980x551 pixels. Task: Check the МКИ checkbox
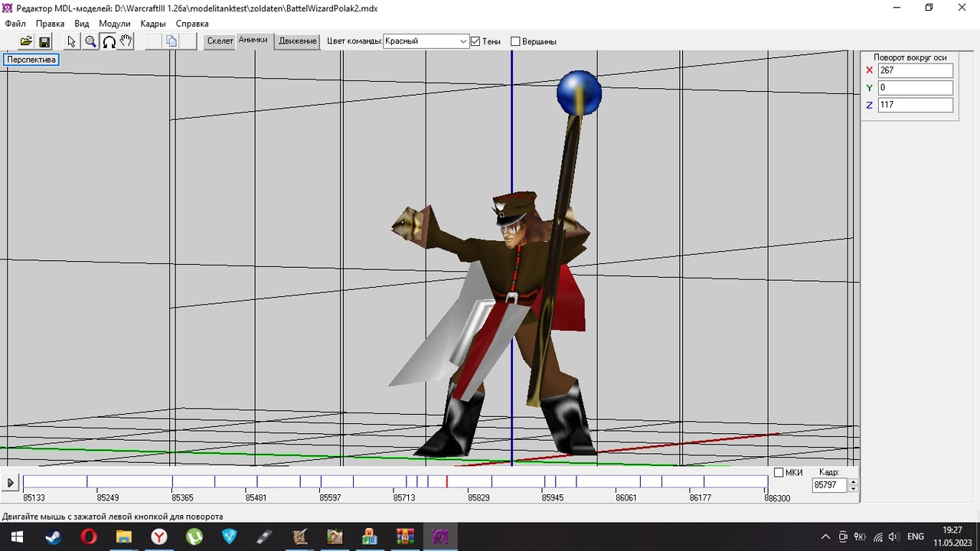(779, 472)
